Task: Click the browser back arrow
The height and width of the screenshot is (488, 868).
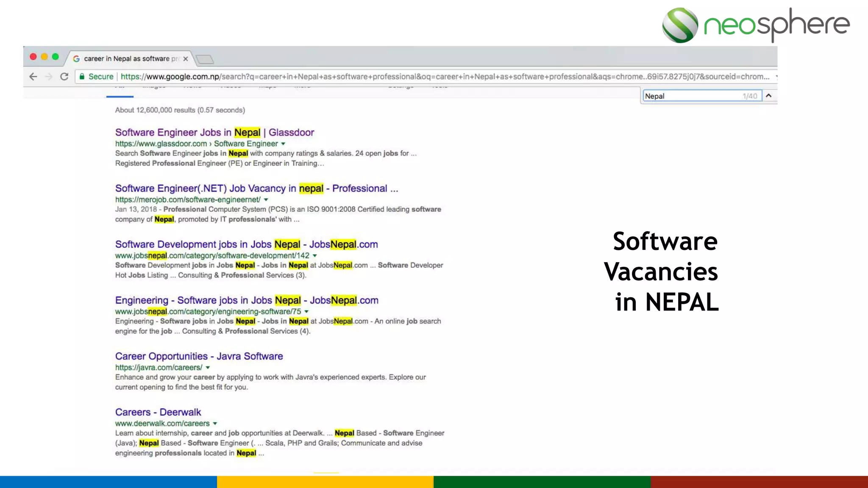Action: [33, 77]
